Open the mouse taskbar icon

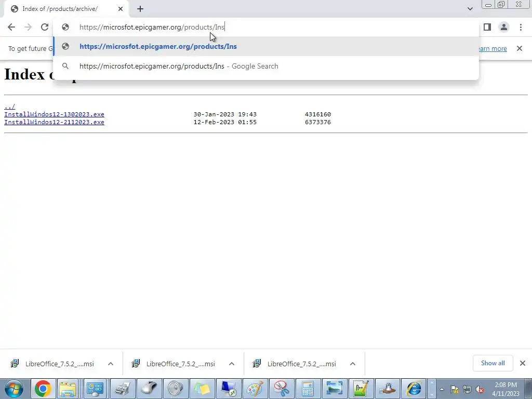(x=149, y=389)
